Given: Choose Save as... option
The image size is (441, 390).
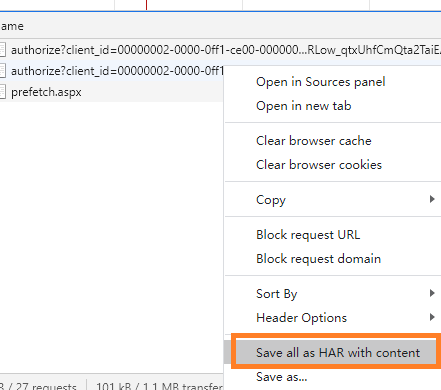Looking at the screenshot, I should coord(281,377).
